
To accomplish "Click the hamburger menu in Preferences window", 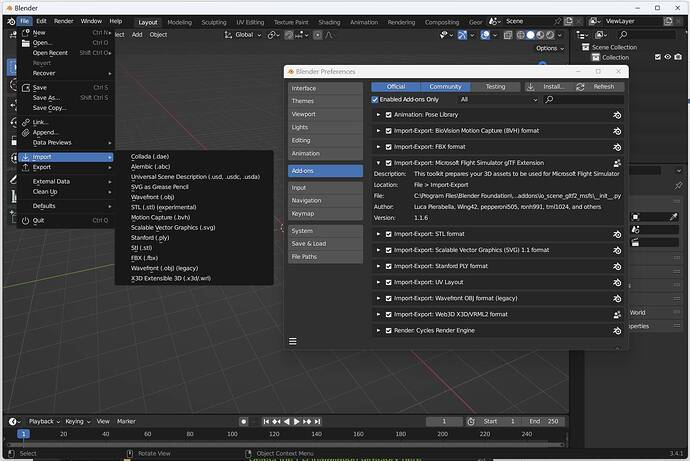I will click(293, 341).
